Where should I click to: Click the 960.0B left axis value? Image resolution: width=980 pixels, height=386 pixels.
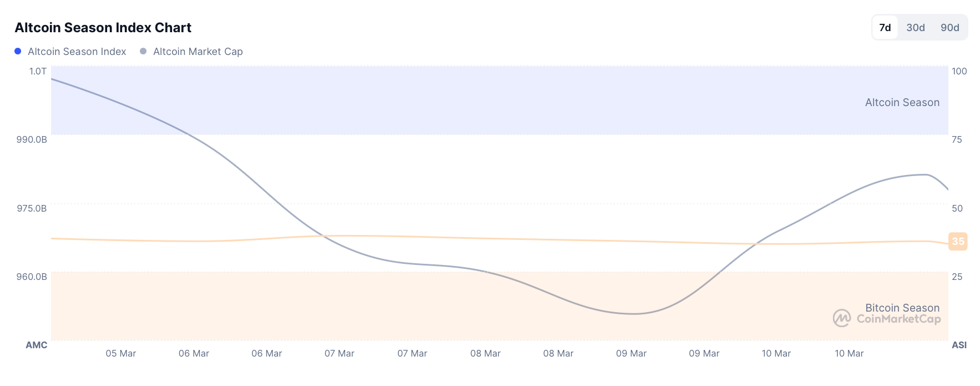pyautogui.click(x=32, y=277)
